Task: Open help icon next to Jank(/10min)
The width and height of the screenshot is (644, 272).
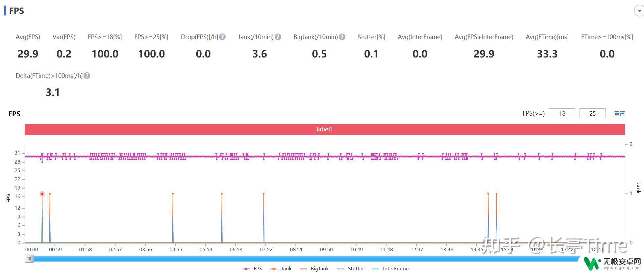Action: [x=278, y=37]
